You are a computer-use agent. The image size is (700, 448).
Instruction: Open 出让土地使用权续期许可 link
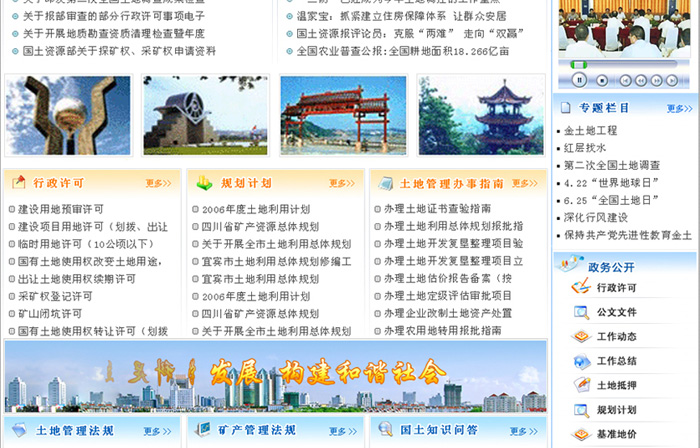(77, 278)
